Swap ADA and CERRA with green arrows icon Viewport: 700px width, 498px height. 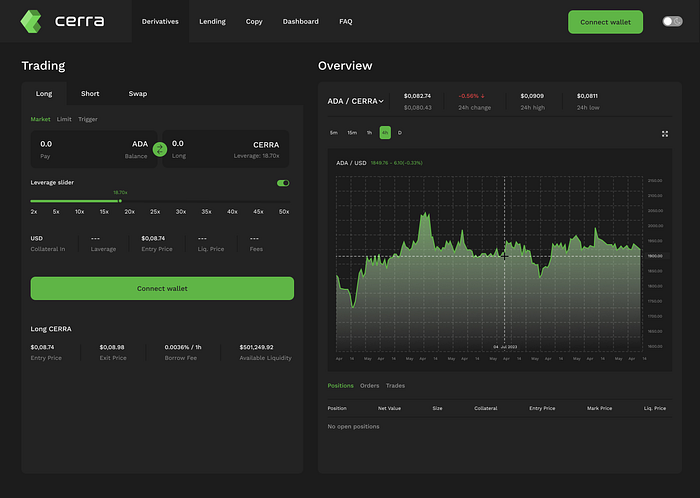click(160, 149)
